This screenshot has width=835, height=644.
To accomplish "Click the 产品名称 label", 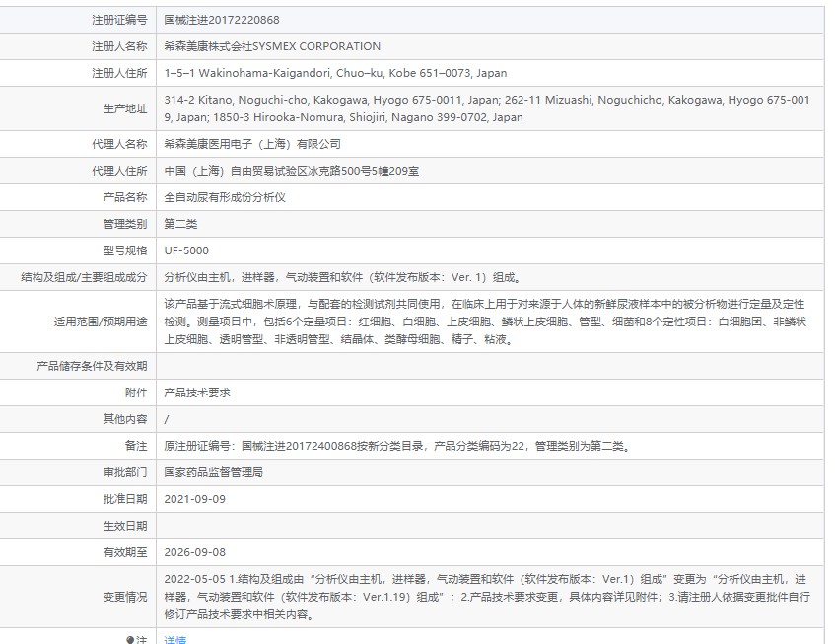I will [x=125, y=197].
